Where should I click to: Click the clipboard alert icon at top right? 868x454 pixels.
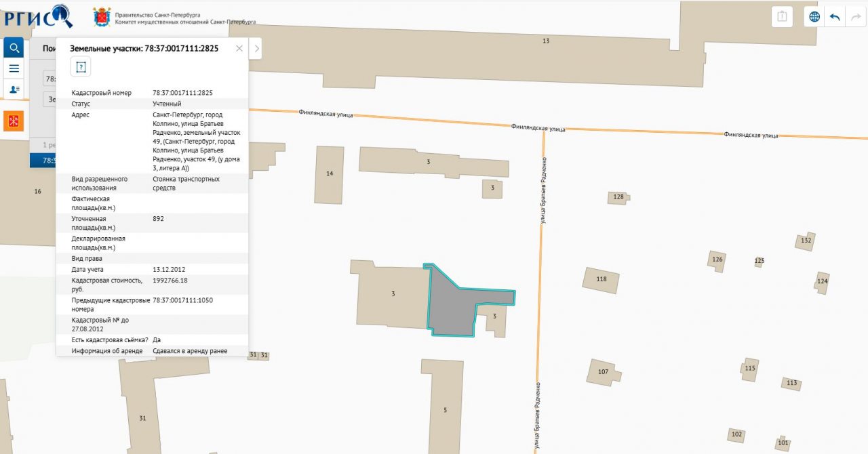tap(782, 17)
